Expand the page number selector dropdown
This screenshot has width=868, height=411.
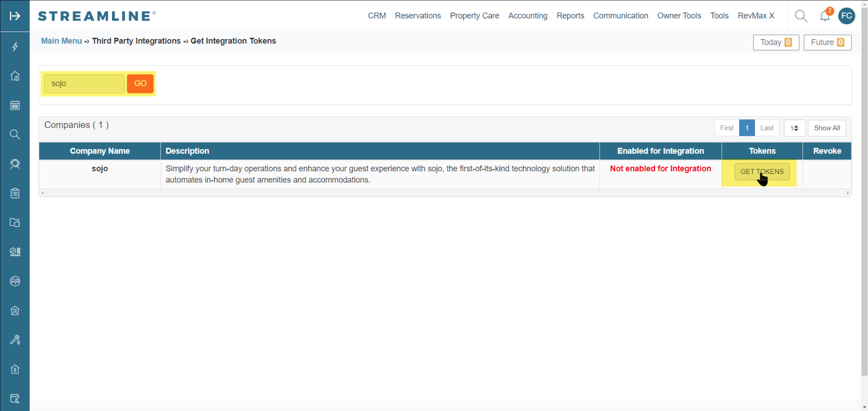pos(794,128)
